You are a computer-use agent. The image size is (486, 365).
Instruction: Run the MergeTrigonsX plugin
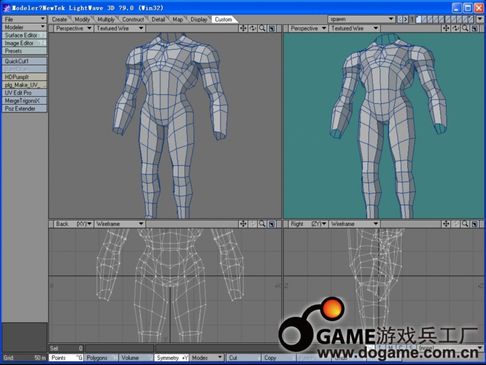24,101
